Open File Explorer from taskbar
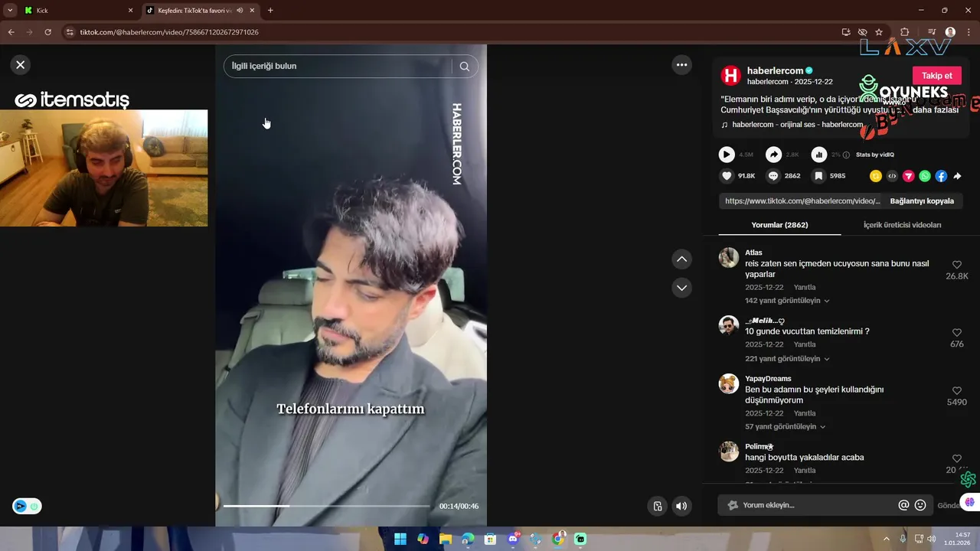The image size is (980, 551). pos(446,540)
